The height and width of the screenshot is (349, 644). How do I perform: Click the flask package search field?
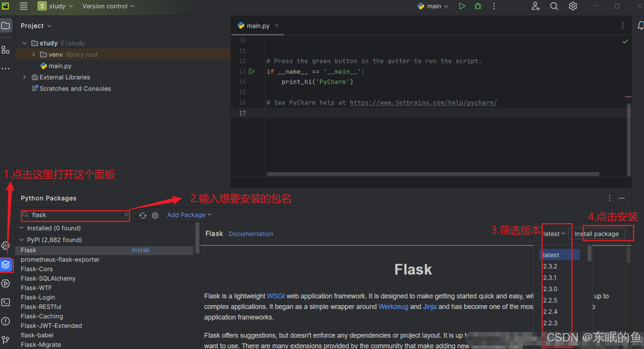pyautogui.click(x=75, y=215)
